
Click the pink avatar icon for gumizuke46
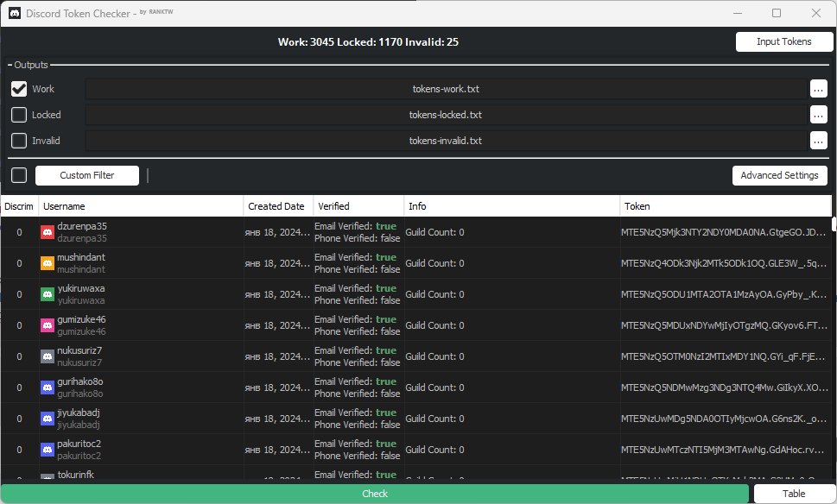[x=48, y=325]
